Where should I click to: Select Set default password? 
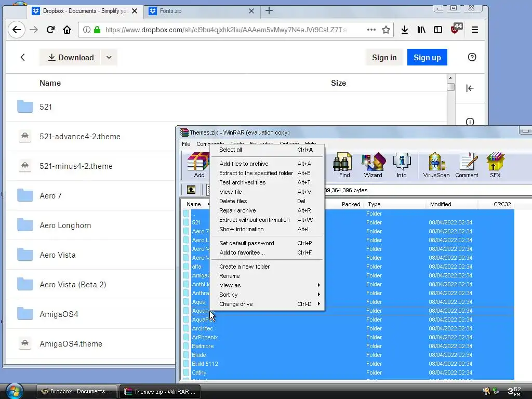tap(267, 243)
